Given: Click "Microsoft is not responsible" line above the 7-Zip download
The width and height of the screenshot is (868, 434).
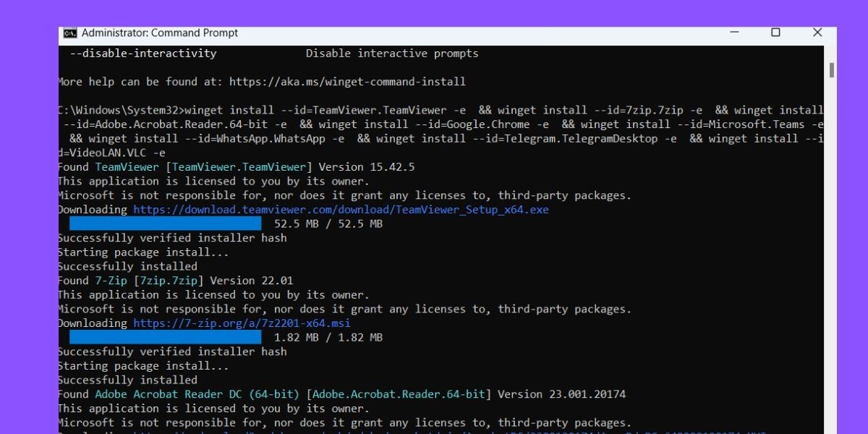Looking at the screenshot, I should click(x=344, y=309).
